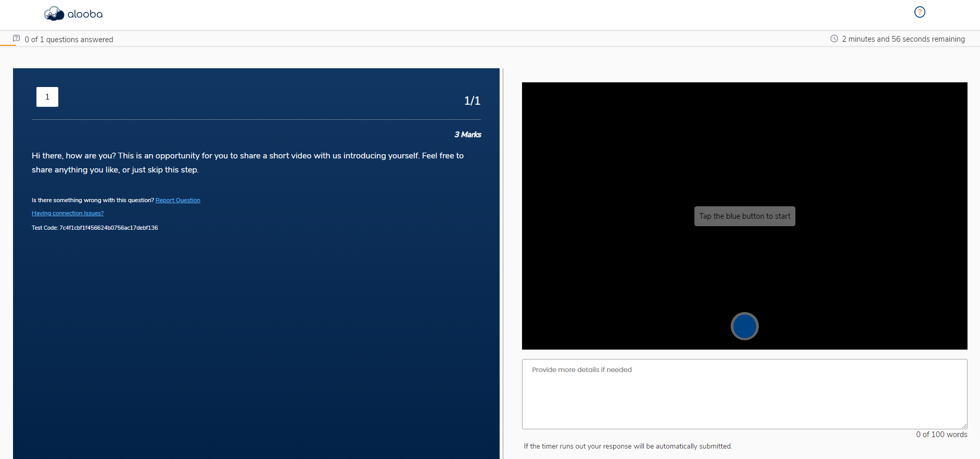
Task: Click the questions answered checklist icon
Action: 17,39
